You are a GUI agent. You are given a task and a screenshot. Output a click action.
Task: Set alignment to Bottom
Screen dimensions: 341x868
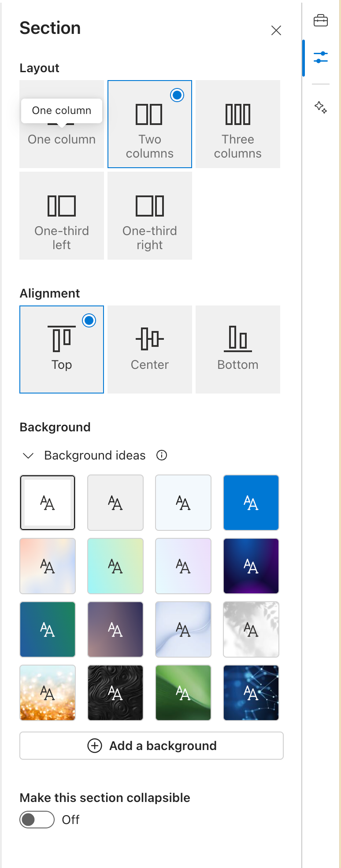[238, 349]
